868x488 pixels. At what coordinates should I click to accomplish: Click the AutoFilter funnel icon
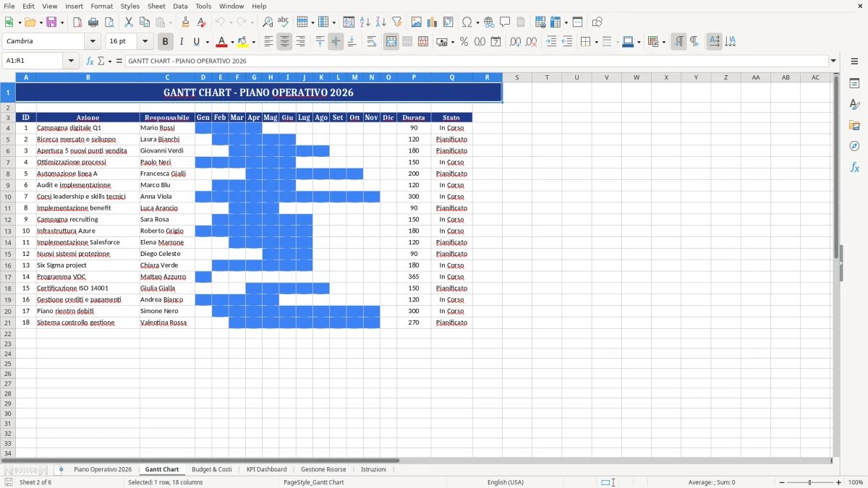(x=397, y=22)
